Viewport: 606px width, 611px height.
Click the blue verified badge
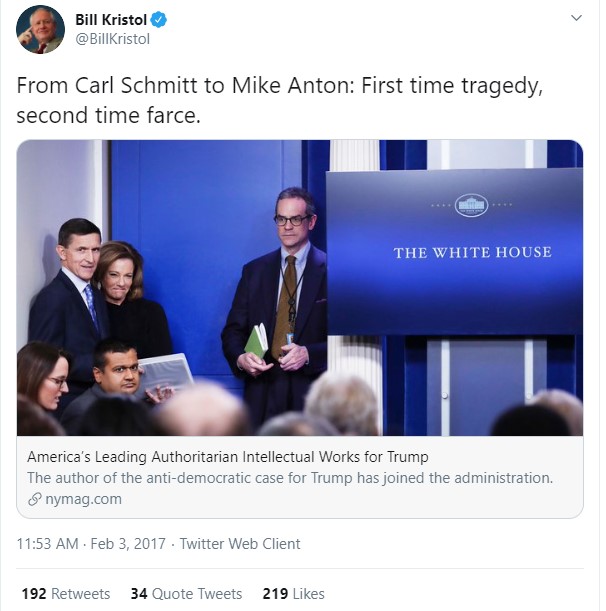(159, 20)
